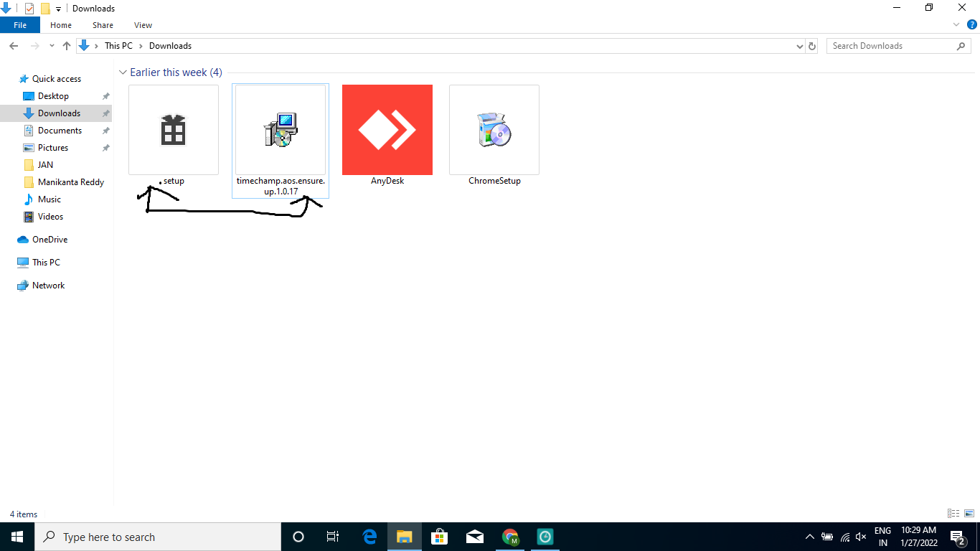Screen dimensions: 980x551
Task: Open the AnyDesk installer file
Action: click(x=387, y=130)
